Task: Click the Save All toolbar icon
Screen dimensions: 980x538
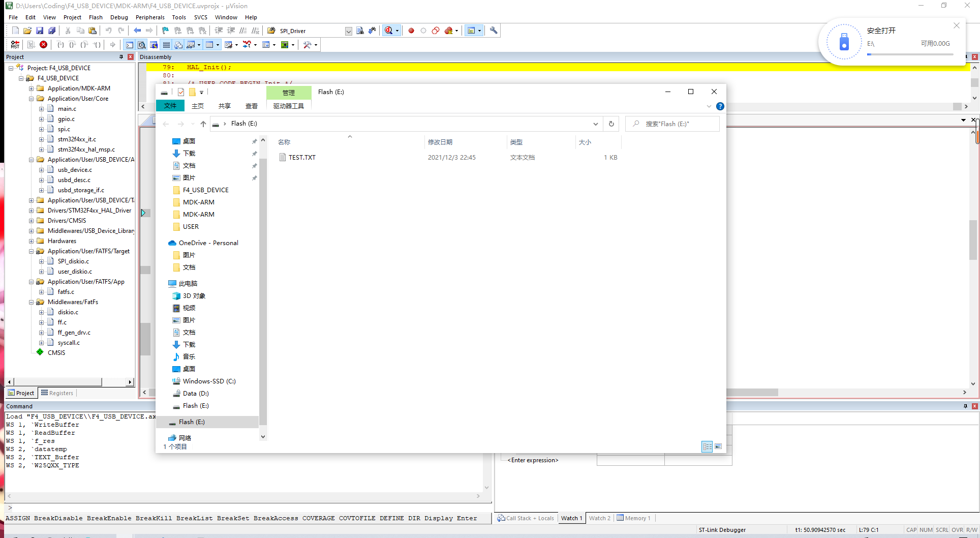Action: 52,31
